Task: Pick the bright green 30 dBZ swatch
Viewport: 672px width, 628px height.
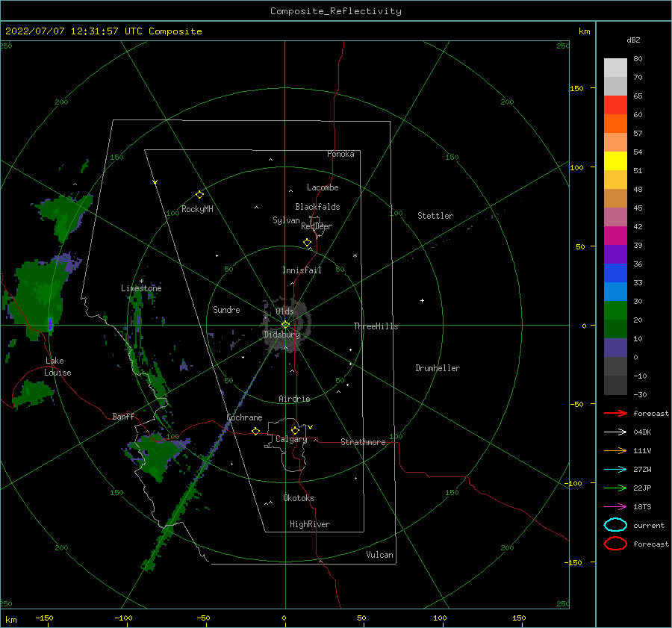Action: [615, 310]
